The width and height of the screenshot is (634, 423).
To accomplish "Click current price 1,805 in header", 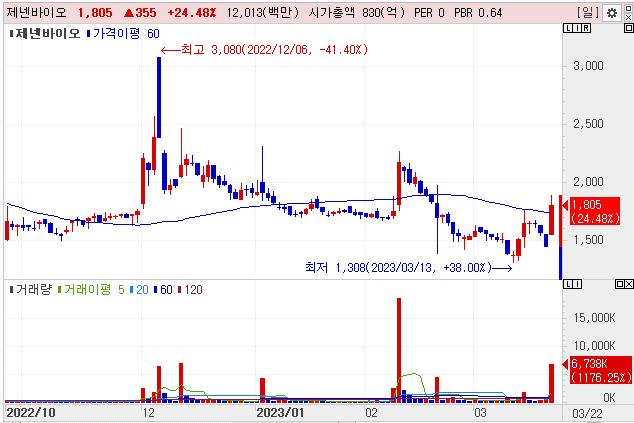I will (x=95, y=13).
